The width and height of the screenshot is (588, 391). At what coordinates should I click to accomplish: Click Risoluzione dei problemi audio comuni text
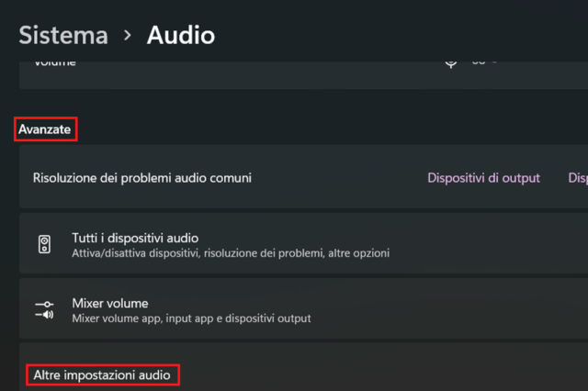(141, 178)
